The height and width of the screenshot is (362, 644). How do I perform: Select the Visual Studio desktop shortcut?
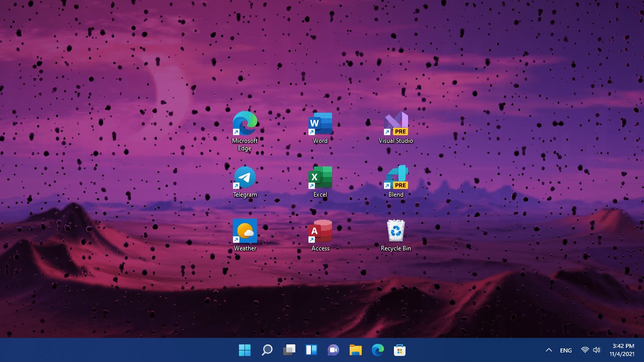[396, 128]
